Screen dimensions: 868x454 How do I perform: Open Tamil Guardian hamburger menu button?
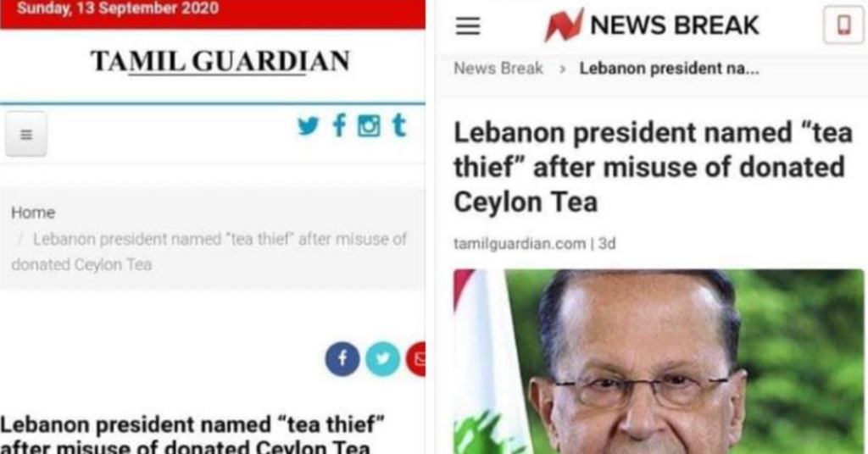pyautogui.click(x=26, y=135)
